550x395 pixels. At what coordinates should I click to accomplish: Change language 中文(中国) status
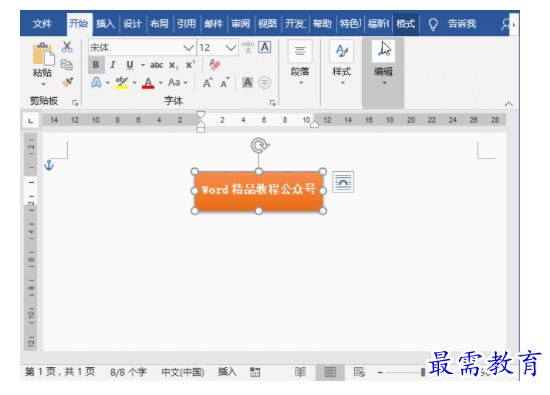tap(182, 372)
